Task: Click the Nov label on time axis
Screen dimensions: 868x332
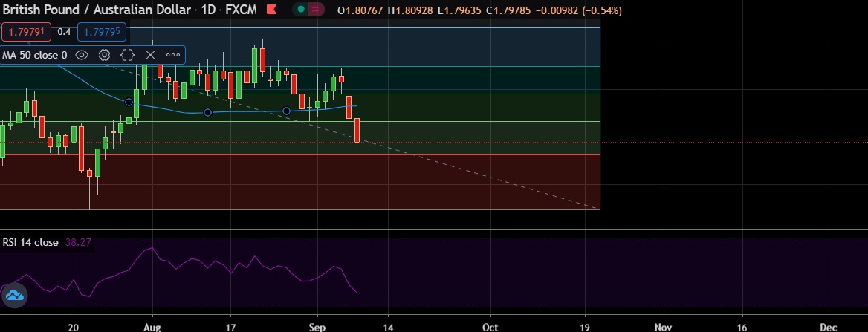Action: point(663,328)
